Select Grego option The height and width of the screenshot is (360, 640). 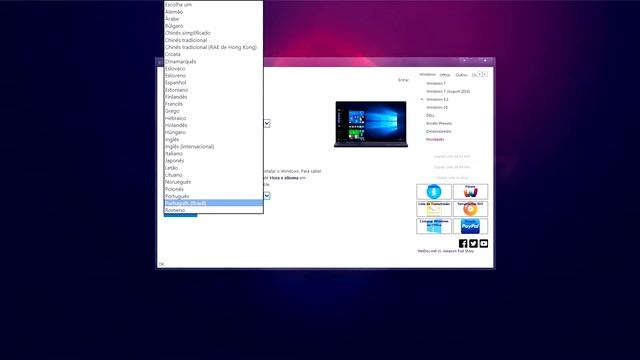click(213, 111)
